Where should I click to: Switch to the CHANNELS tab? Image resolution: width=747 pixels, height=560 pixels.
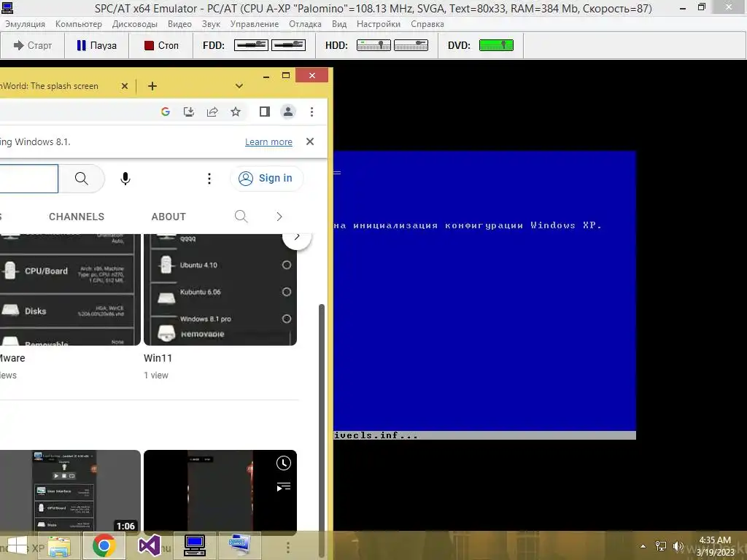77,217
